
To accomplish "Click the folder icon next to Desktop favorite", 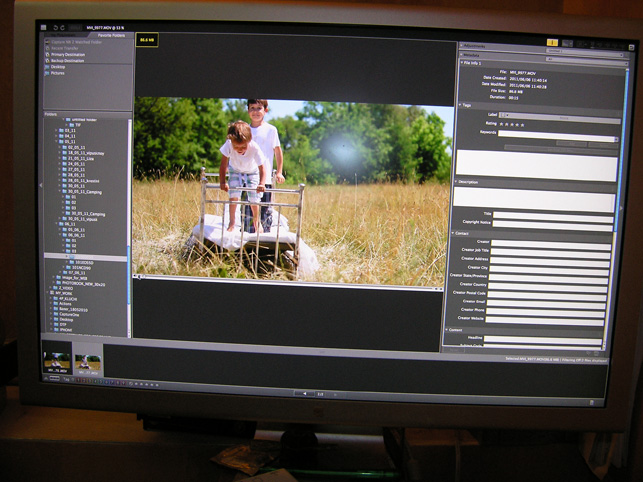I will click(47, 66).
